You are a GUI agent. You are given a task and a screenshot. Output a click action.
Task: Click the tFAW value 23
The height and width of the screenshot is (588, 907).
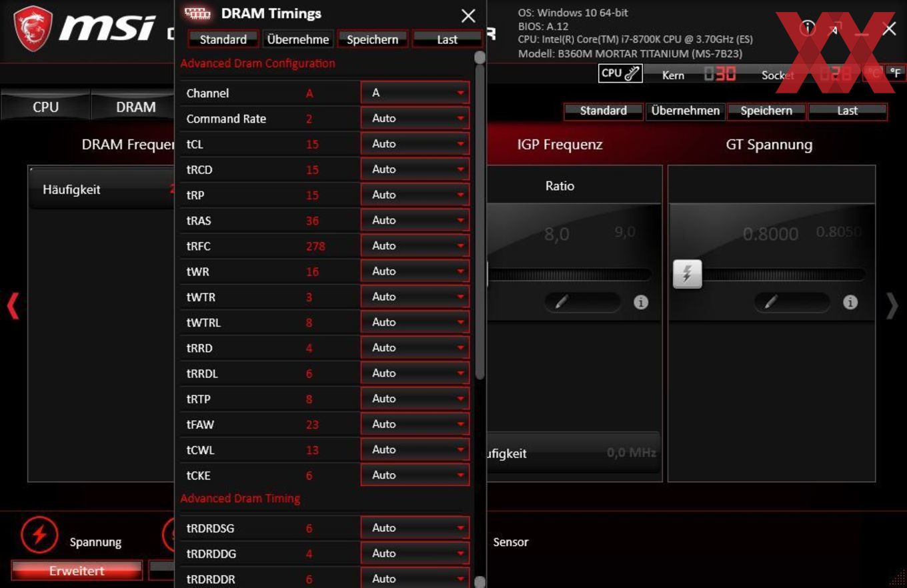point(312,424)
